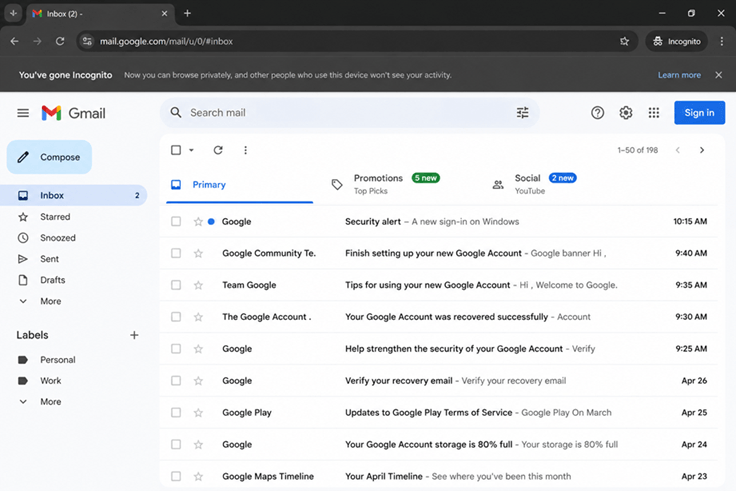Check the Verify your recovery email box
Image resolution: width=736 pixels, height=491 pixels.
[x=176, y=381]
